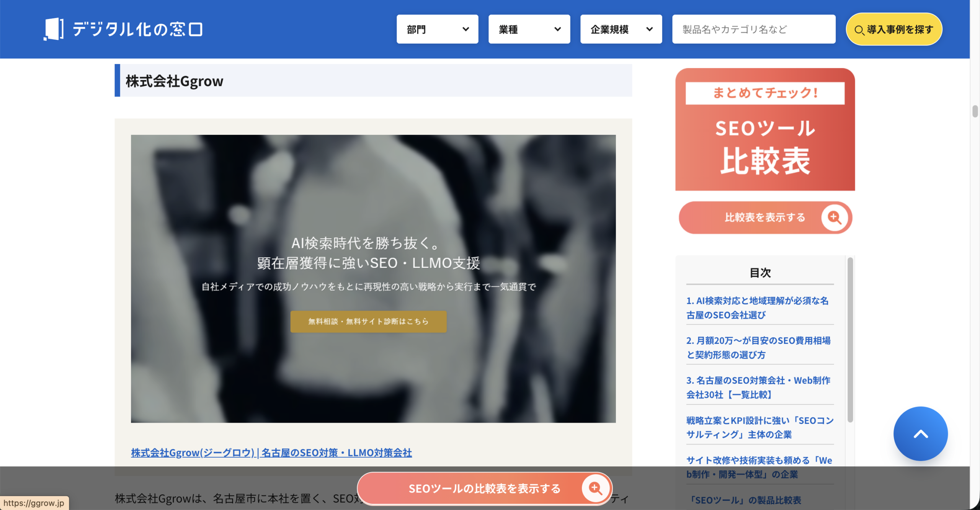980x510 pixels.
Task: Click the page vertical scrollbar thumb
Action: pos(975,111)
